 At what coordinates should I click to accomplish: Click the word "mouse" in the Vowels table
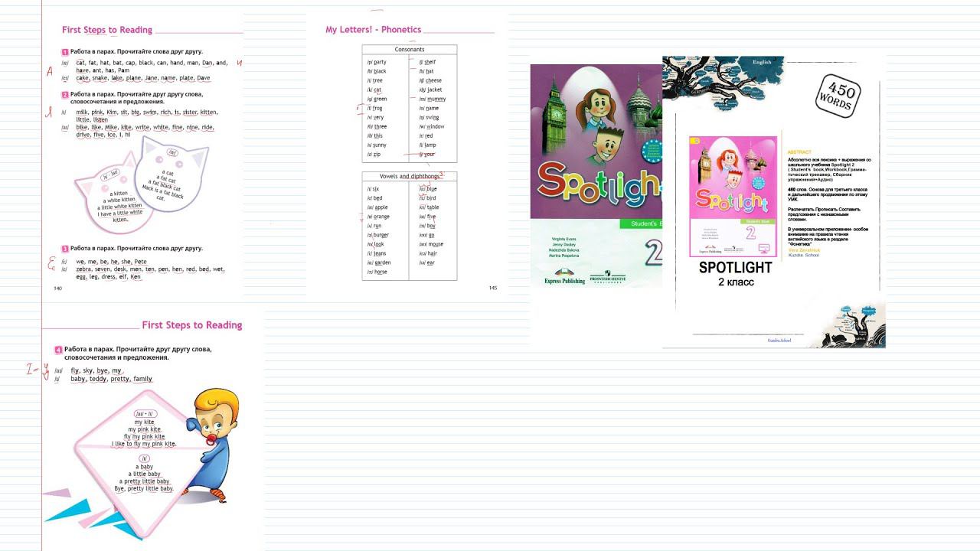coord(436,244)
